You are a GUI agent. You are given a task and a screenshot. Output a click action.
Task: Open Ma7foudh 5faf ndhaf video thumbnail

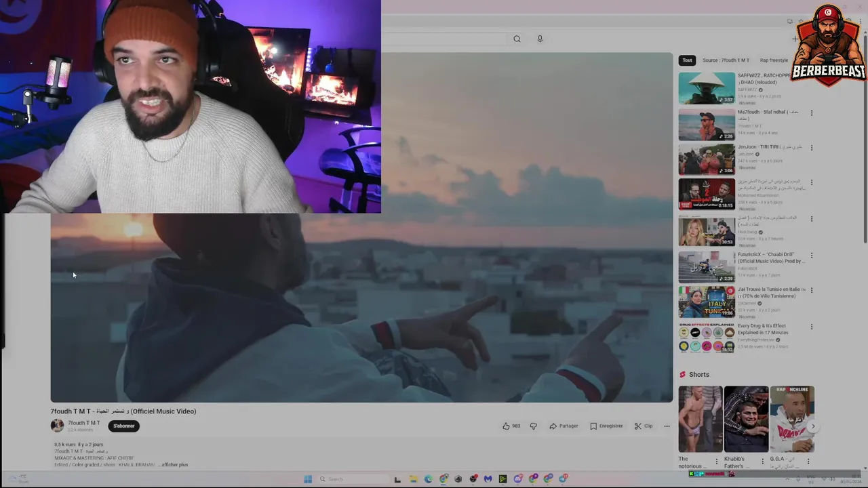click(707, 124)
